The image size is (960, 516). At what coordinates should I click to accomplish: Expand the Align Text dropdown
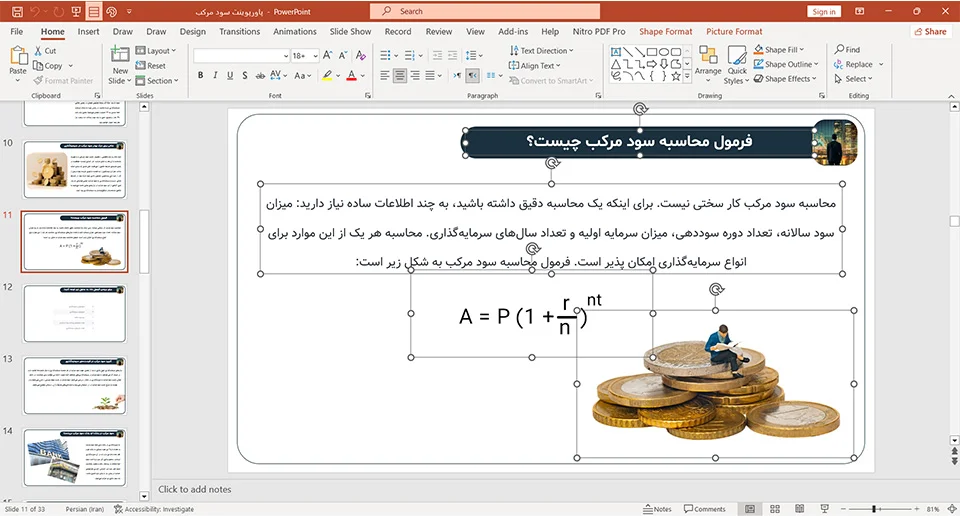pos(534,65)
